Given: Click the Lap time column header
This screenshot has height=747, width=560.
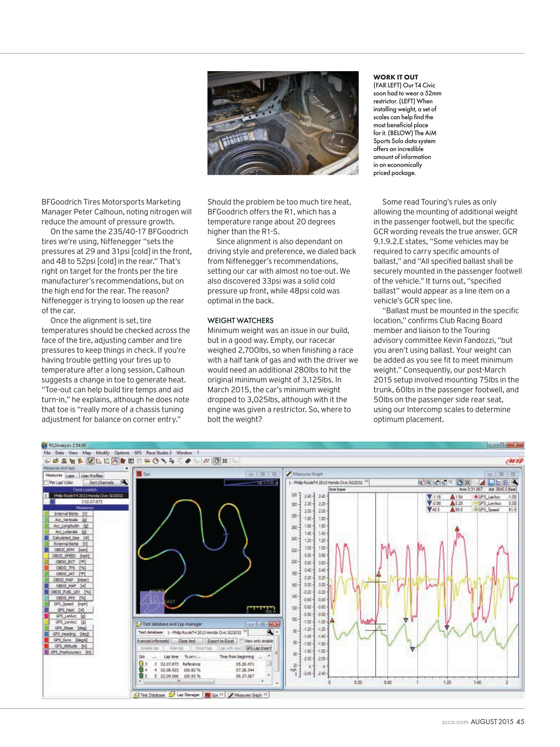Looking at the screenshot, I should [x=171, y=657].
